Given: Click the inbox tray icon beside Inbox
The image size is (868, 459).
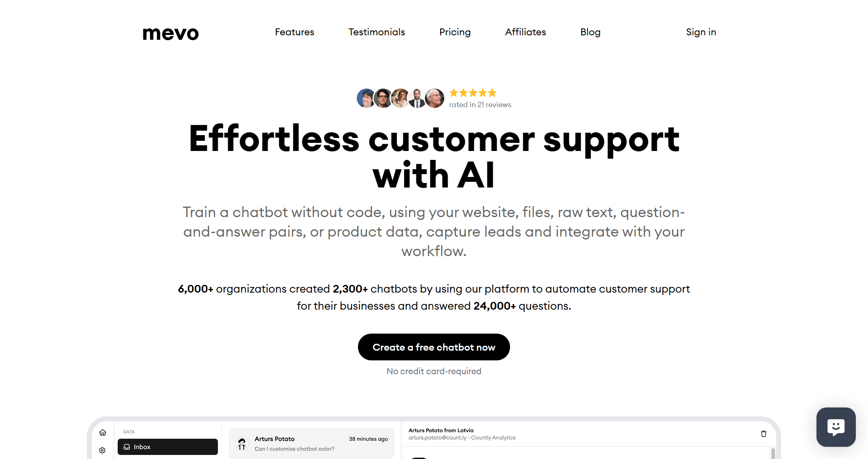Looking at the screenshot, I should pyautogui.click(x=127, y=447).
